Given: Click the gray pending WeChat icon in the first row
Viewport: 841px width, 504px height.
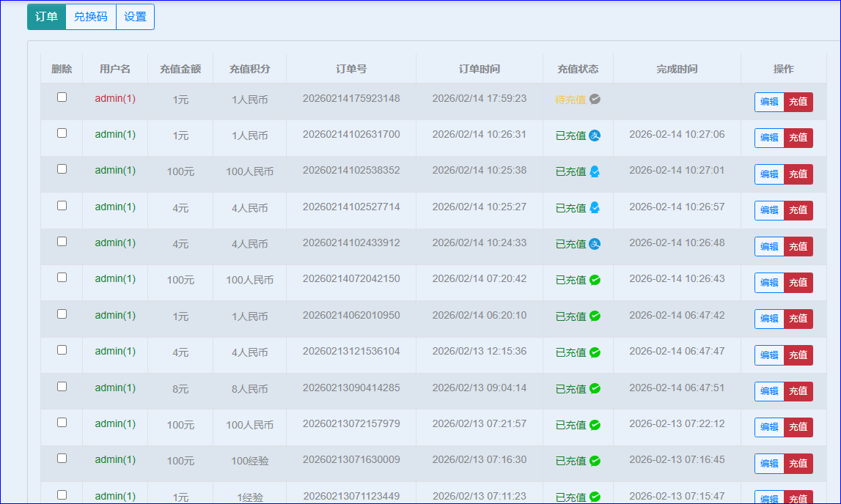Looking at the screenshot, I should pyautogui.click(x=595, y=99).
